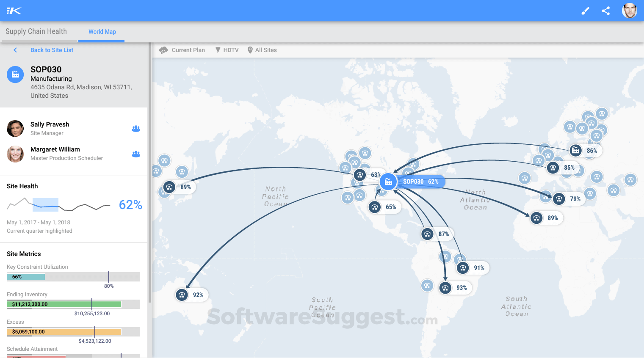Screen dimensions: 644x358
Task: Select the distributor site showing 92% in Australia
Action: (x=182, y=295)
